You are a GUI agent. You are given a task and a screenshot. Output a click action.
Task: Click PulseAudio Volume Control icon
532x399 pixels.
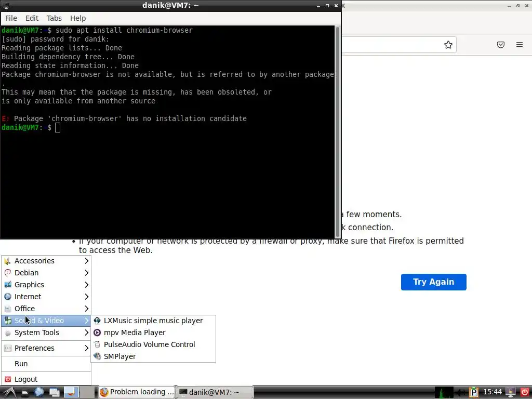click(x=97, y=344)
